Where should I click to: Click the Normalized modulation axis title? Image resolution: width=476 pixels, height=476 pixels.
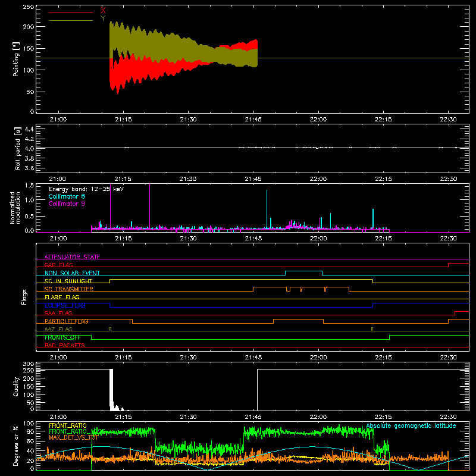[x=15, y=208]
